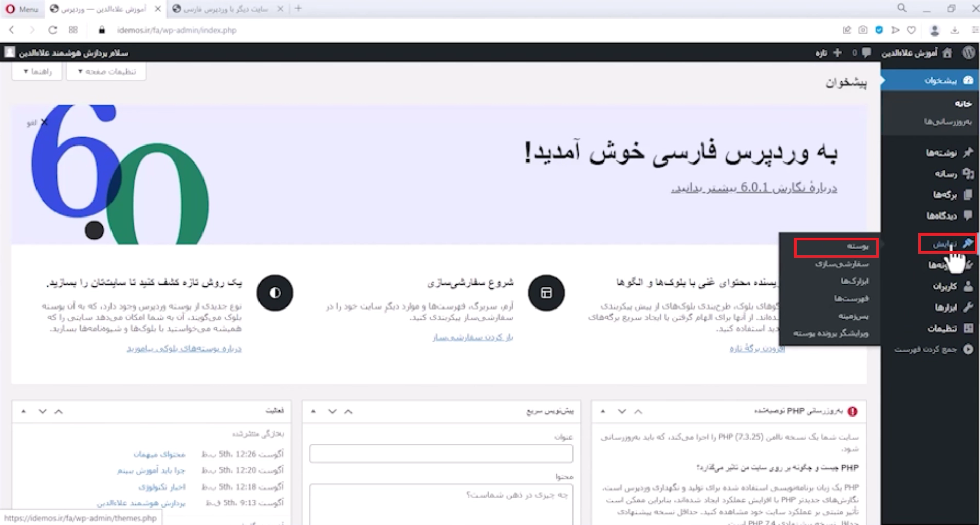980x525 pixels.
Task: Go back with the browser back arrow
Action: pos(12,30)
